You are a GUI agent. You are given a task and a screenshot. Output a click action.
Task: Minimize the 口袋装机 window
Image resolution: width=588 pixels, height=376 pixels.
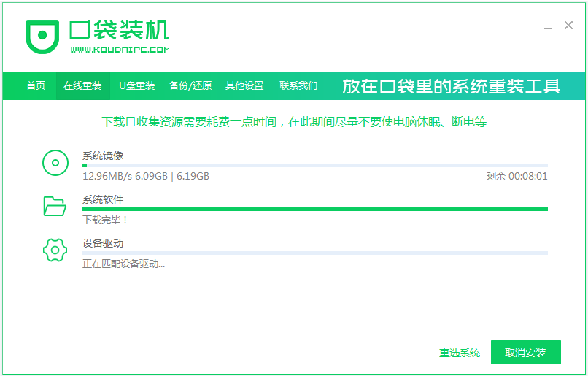[x=548, y=26]
